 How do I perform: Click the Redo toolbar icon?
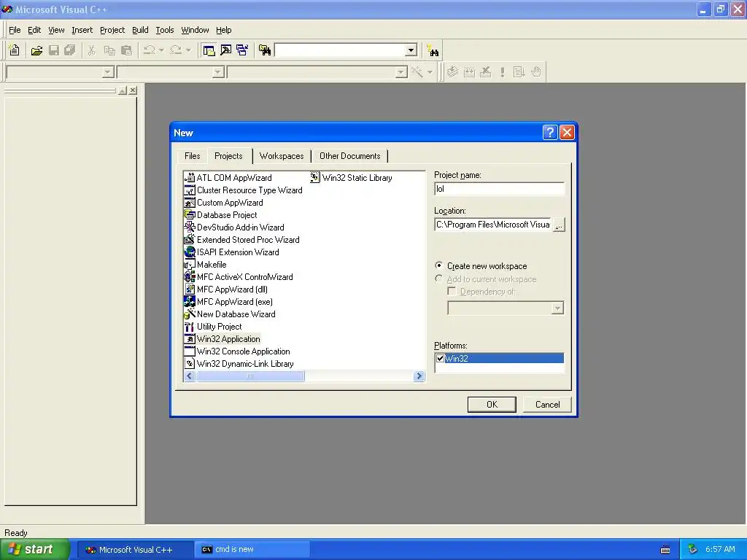[x=176, y=50]
